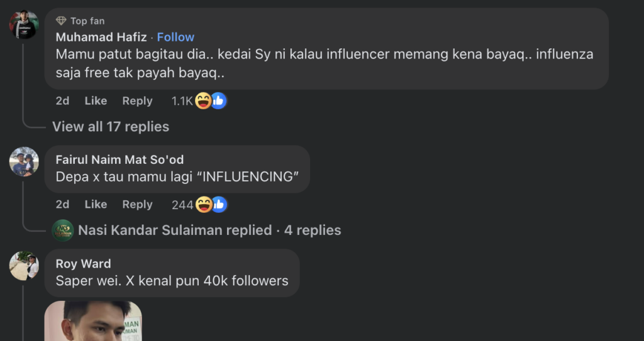This screenshot has height=341, width=644.
Task: Open Fairul Naim Mat So'od's name link
Action: tap(119, 160)
